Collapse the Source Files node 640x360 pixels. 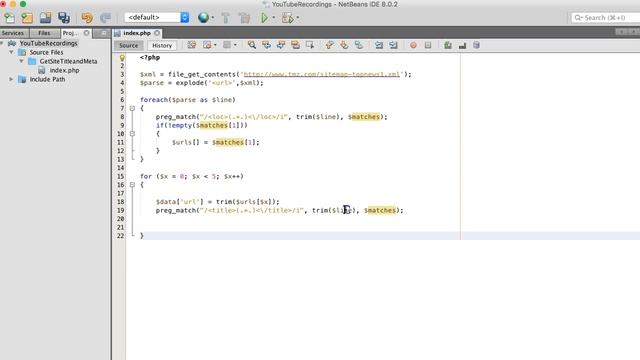point(11,52)
